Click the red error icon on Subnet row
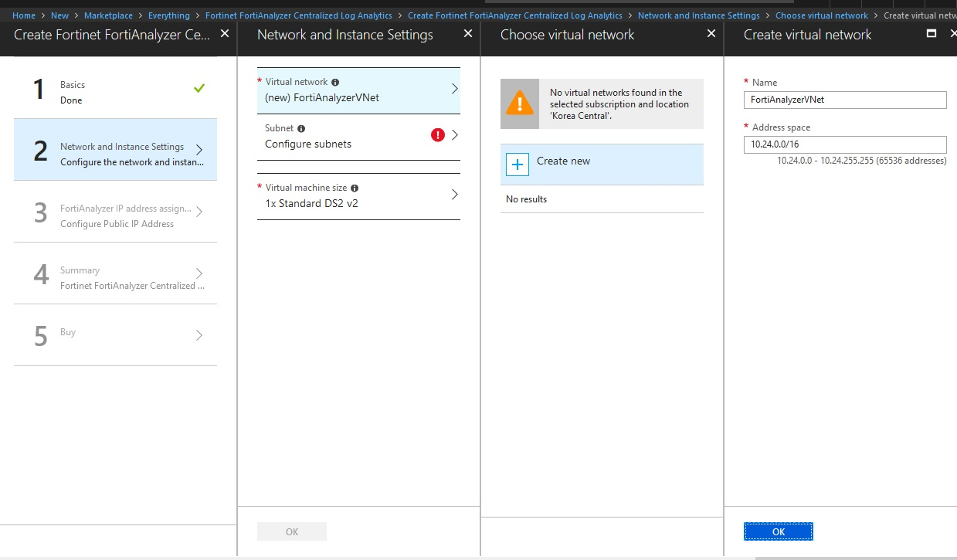Image resolution: width=957 pixels, height=560 pixels. [438, 135]
